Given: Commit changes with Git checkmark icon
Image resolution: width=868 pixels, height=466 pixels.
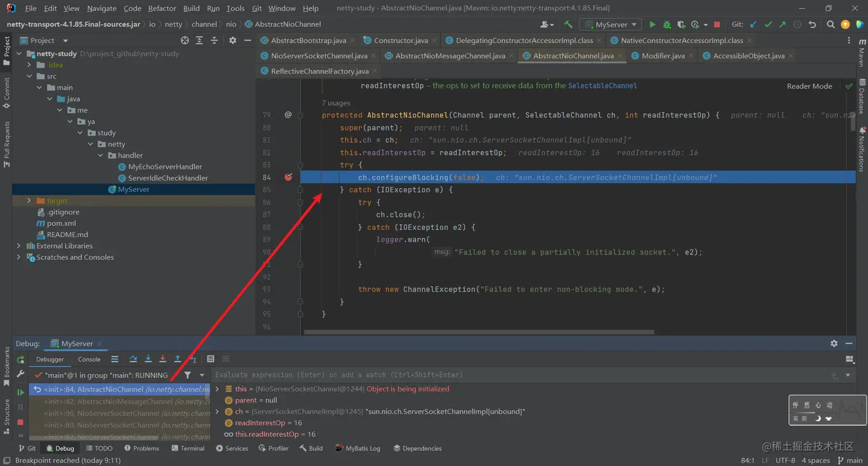Looking at the screenshot, I should point(768,25).
